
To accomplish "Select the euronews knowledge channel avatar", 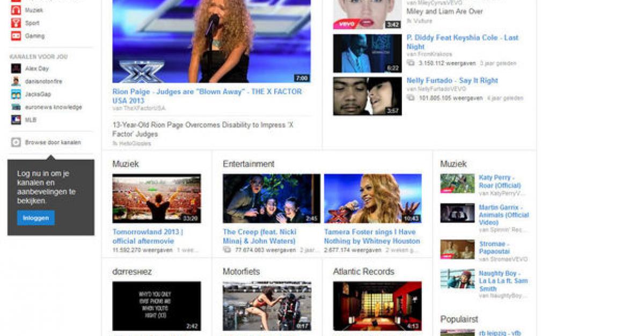I will point(16,107).
